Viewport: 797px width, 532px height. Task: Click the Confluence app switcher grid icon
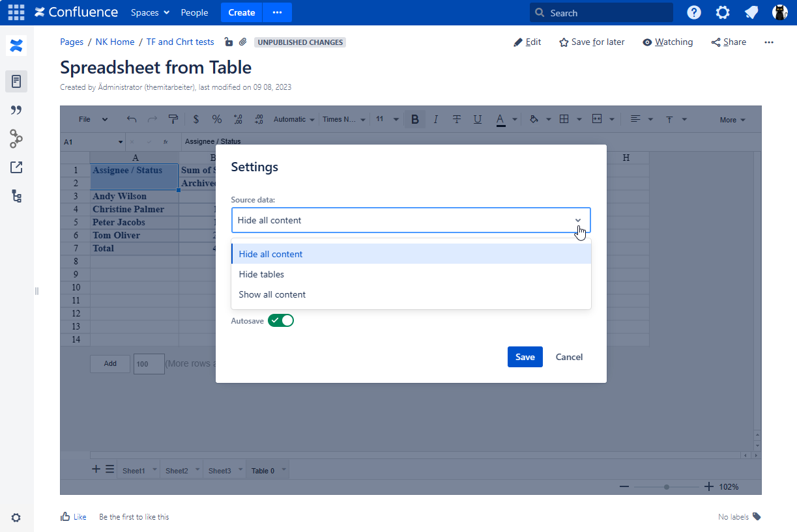point(16,12)
